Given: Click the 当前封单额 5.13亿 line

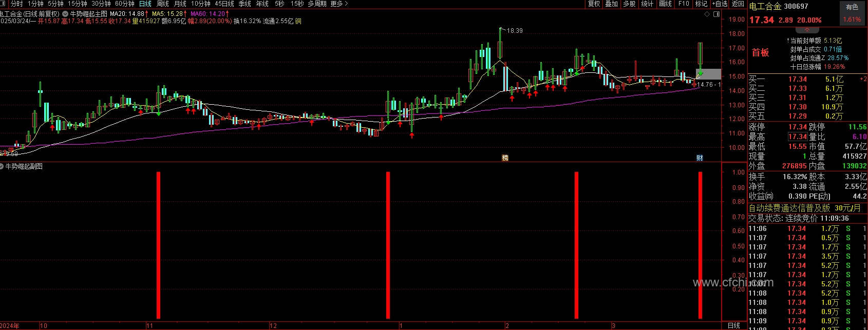Looking at the screenshot, I should 816,41.
